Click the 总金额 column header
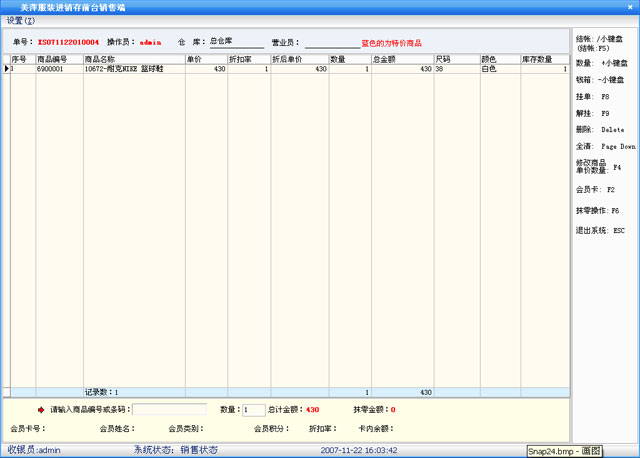The height and width of the screenshot is (458, 640). 402,60
